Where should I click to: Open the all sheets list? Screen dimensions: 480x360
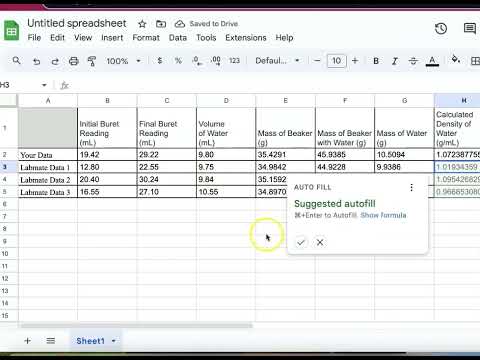(x=51, y=341)
